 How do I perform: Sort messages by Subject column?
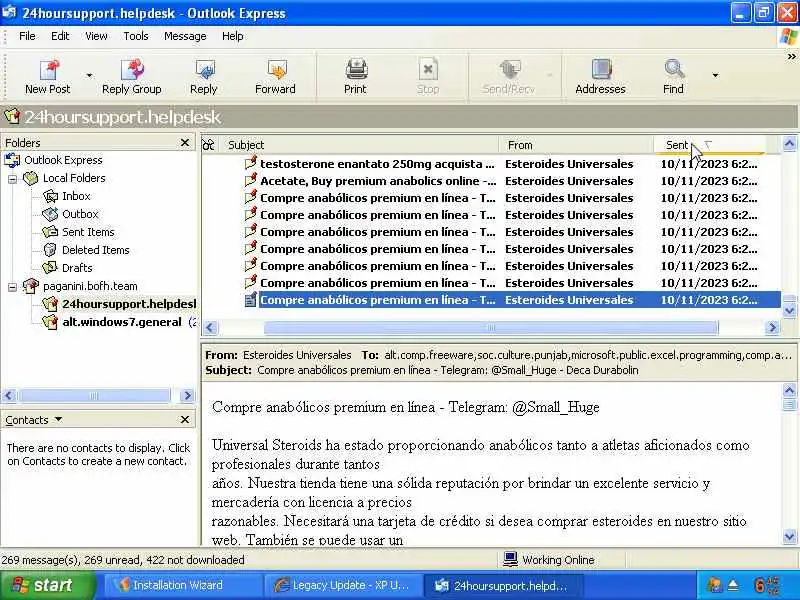click(361, 145)
